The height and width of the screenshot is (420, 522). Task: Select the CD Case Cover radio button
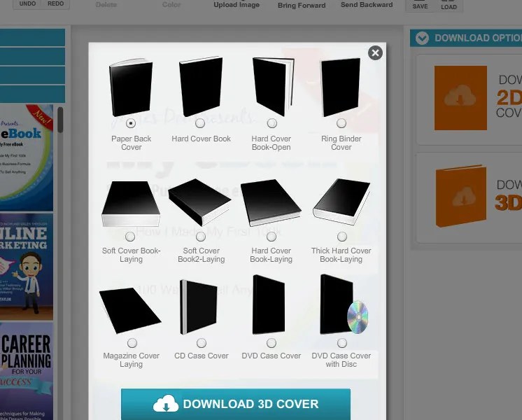(x=202, y=343)
